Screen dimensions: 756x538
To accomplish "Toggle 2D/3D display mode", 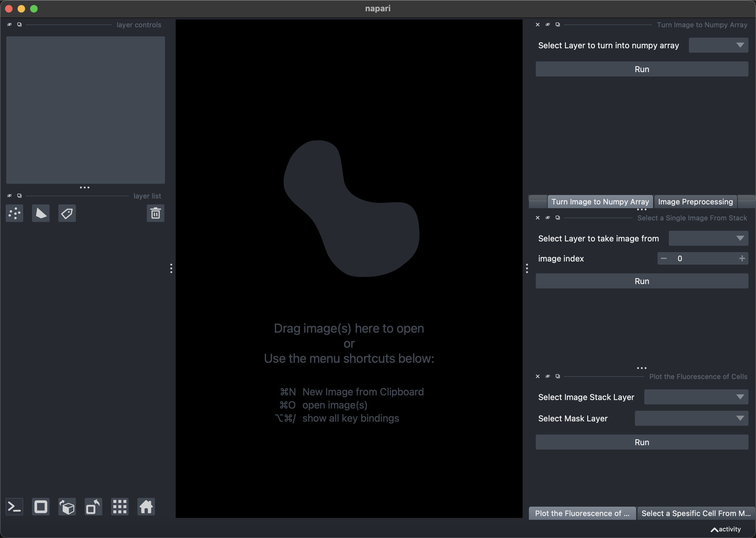I will [40, 506].
